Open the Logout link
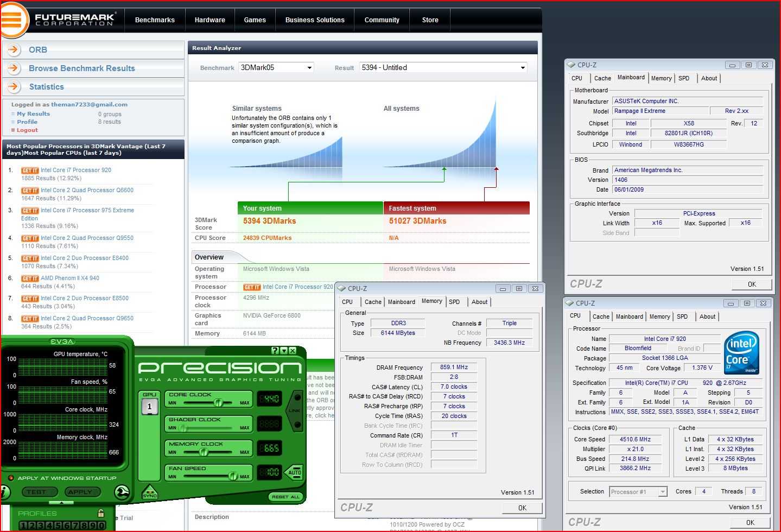The width and height of the screenshot is (781, 532). click(27, 130)
